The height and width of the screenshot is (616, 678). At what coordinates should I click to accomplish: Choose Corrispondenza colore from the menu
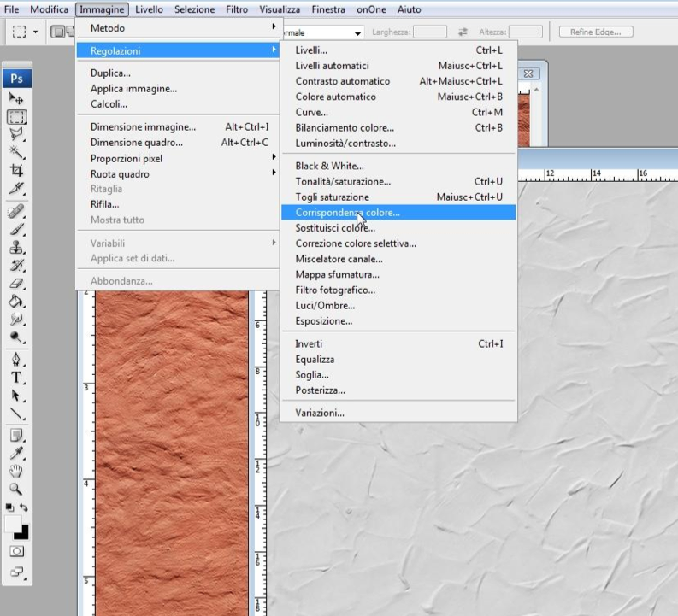click(347, 212)
